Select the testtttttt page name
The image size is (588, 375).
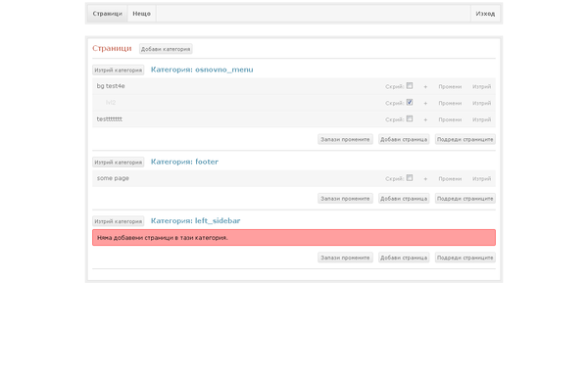tap(110, 119)
